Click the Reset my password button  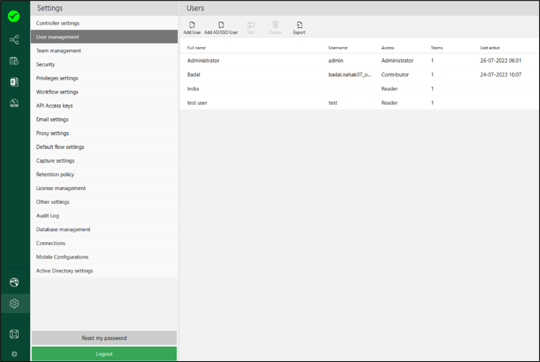point(104,338)
